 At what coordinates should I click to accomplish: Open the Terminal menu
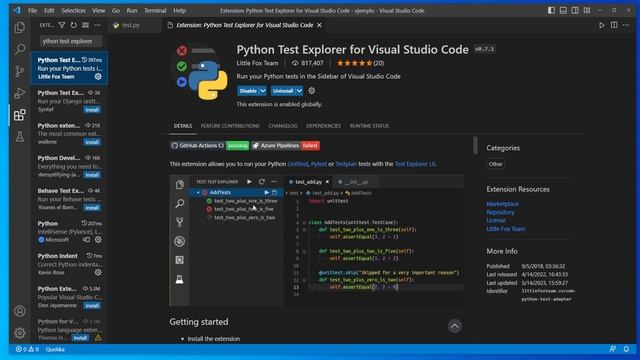point(155,11)
